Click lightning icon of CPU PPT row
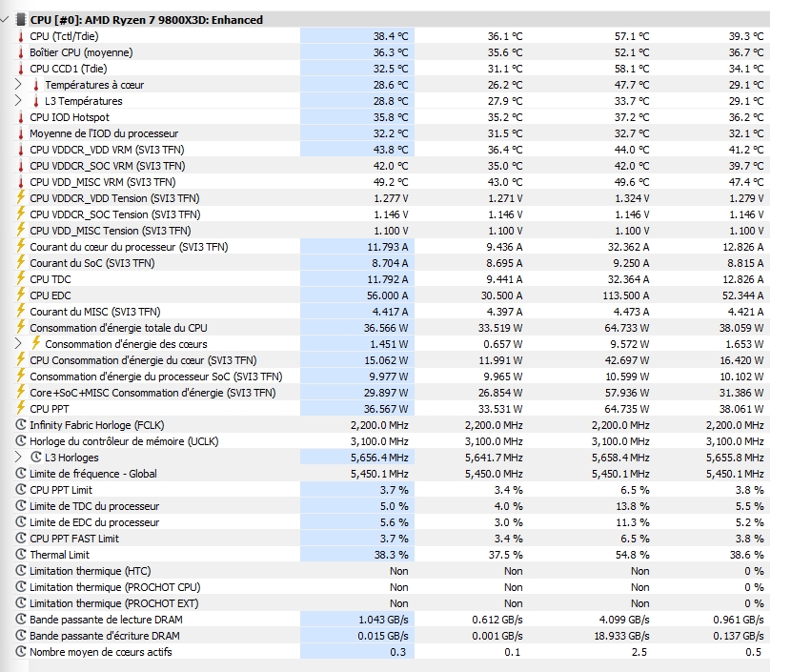Screen dimensions: 791x672 tap(21, 408)
